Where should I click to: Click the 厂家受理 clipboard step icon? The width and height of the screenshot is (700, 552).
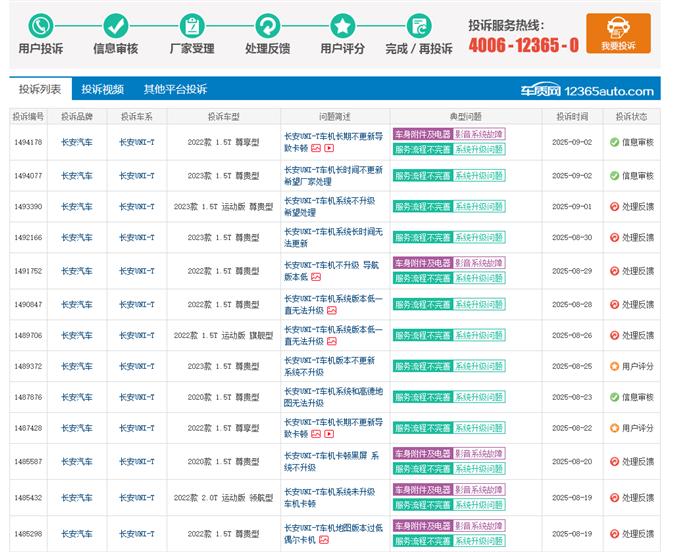pyautogui.click(x=192, y=26)
